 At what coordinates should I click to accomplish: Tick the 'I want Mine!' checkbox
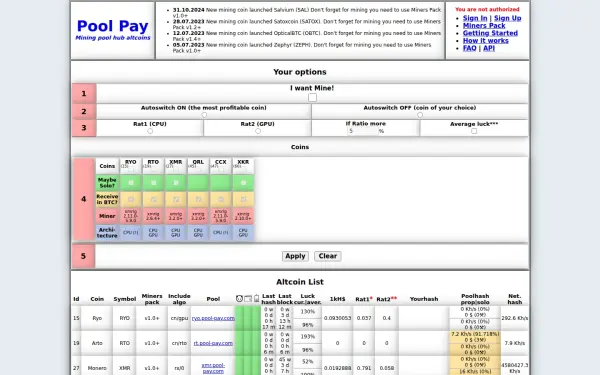click(x=312, y=98)
